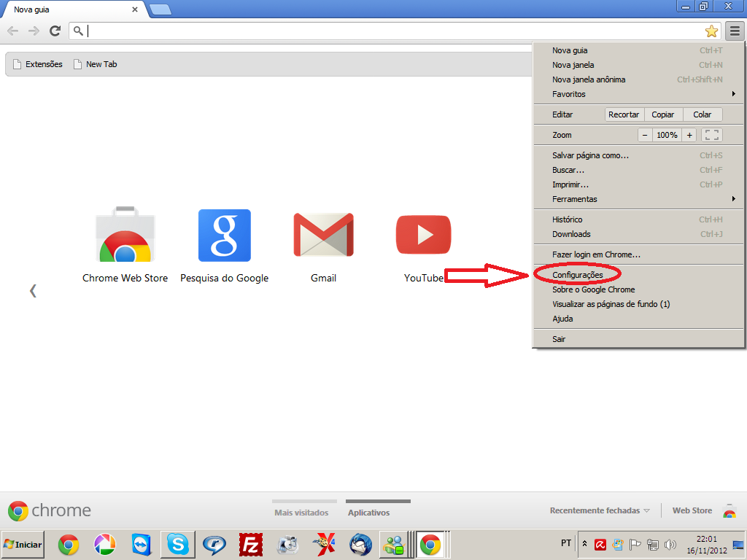
Task: Choose Imprimir… in the menu
Action: click(638, 184)
